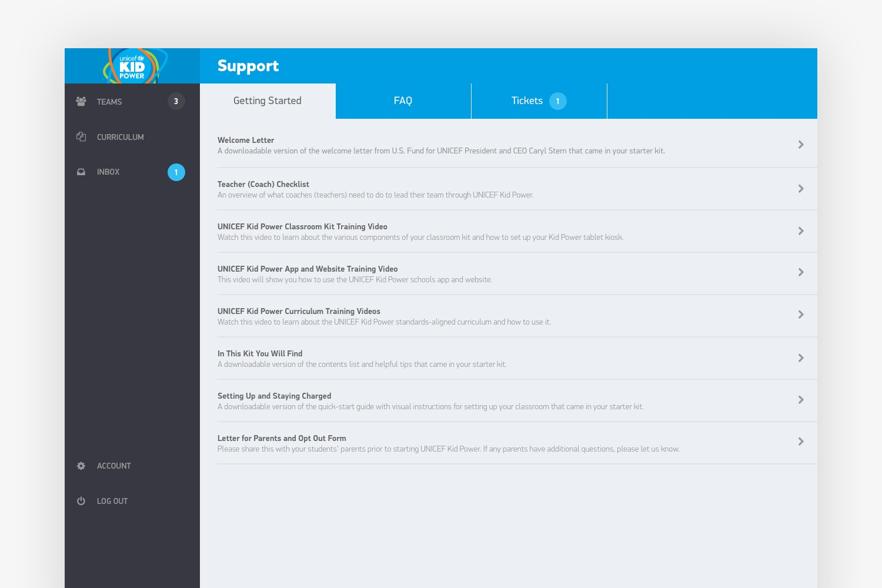Switch to the Getting Started tab

pos(268,101)
